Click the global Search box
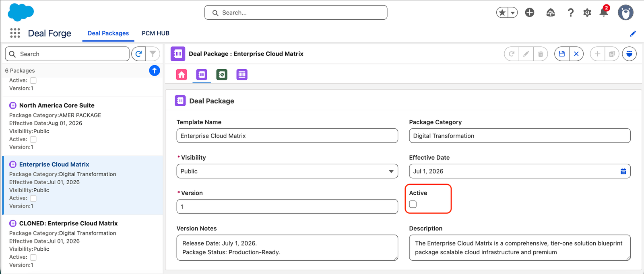Viewport: 644px width, 274px height. click(x=296, y=12)
